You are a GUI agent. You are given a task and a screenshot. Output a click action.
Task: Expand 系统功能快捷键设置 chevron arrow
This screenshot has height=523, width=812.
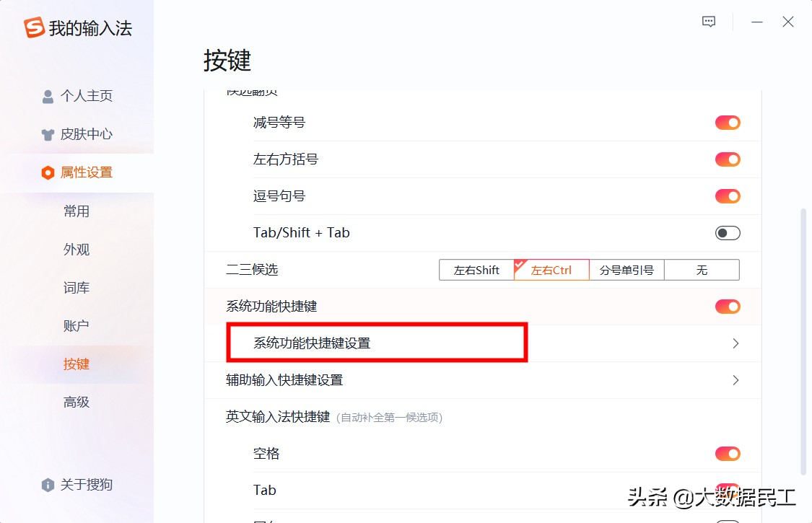click(x=735, y=343)
